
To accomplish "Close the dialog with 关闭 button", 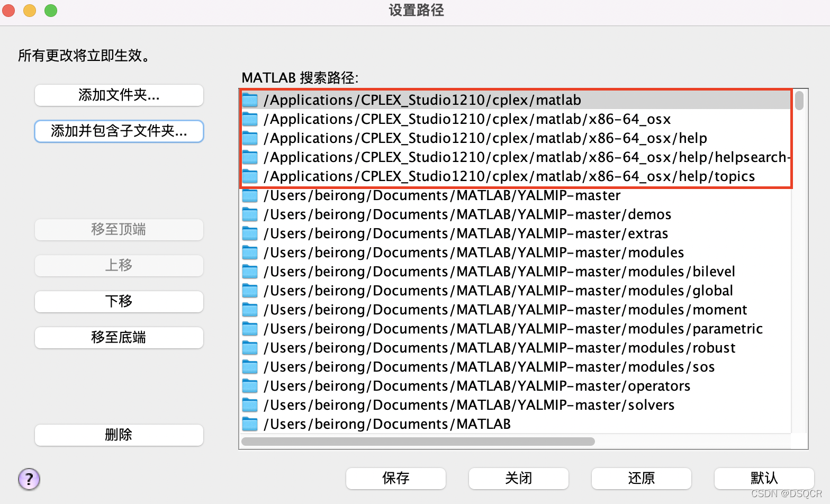I will point(519,479).
